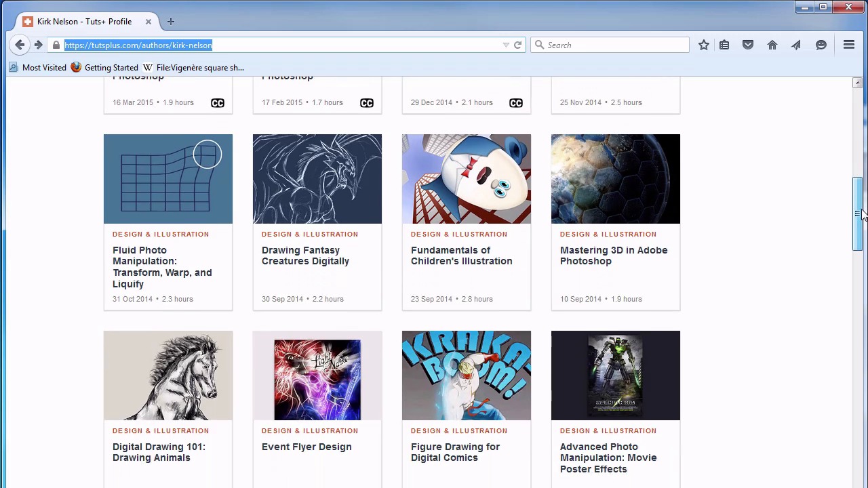Image resolution: width=868 pixels, height=488 pixels.
Task: Click Advanced Photo Manipulation Movie Poster title
Action: click(608, 457)
